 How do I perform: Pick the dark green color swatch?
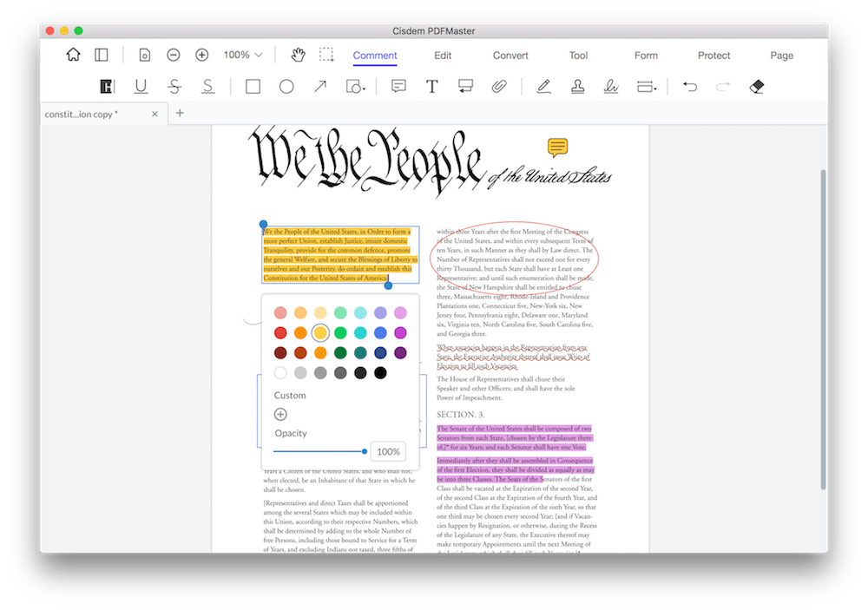pos(340,352)
